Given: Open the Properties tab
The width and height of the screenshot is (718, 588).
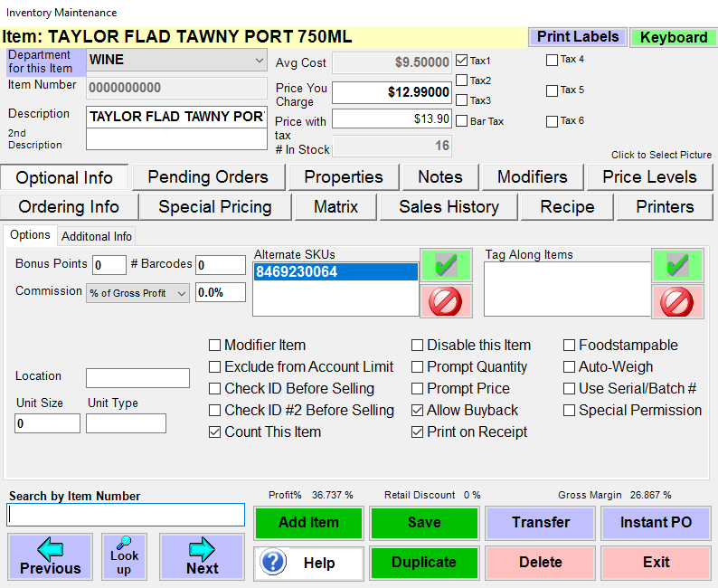Looking at the screenshot, I should click(344, 177).
